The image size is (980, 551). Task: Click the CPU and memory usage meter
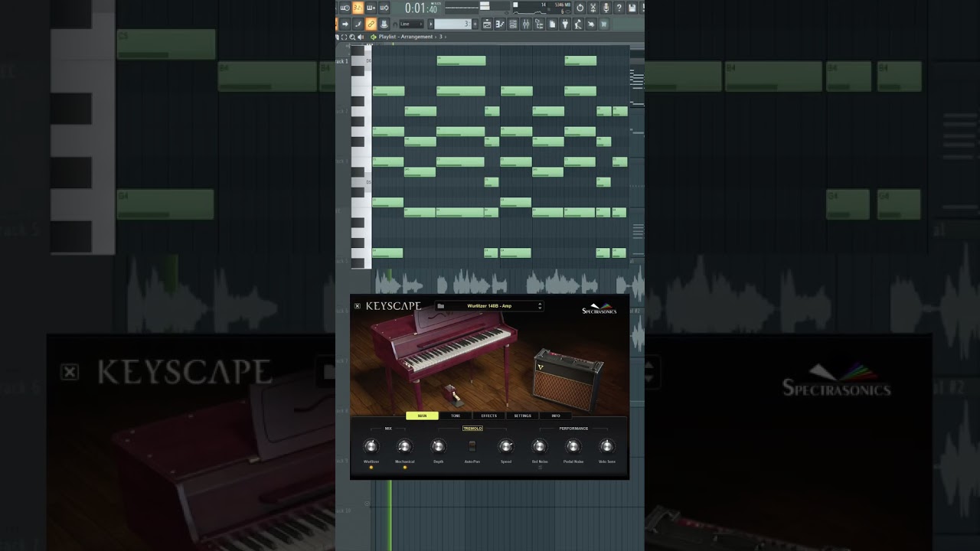click(x=542, y=8)
